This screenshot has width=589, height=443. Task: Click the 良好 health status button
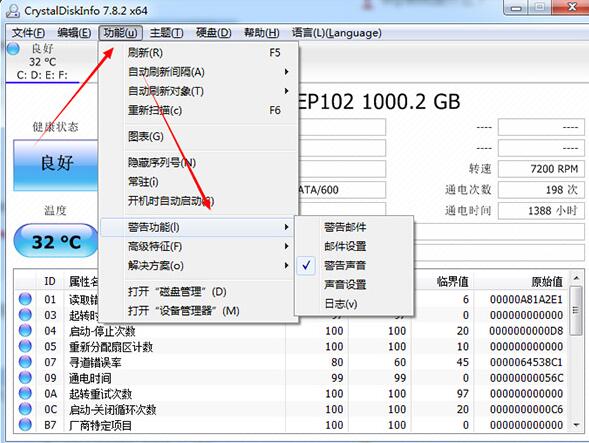point(56,165)
